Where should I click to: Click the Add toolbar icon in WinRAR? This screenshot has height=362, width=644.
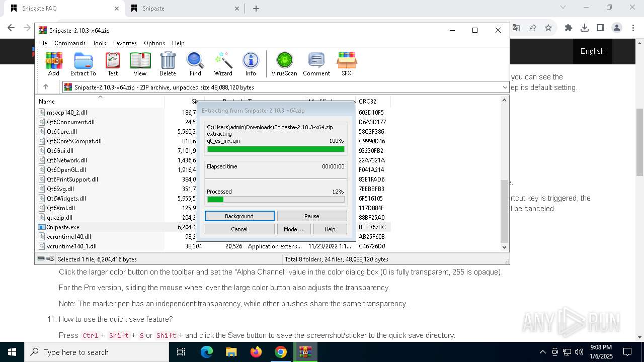pyautogui.click(x=54, y=64)
